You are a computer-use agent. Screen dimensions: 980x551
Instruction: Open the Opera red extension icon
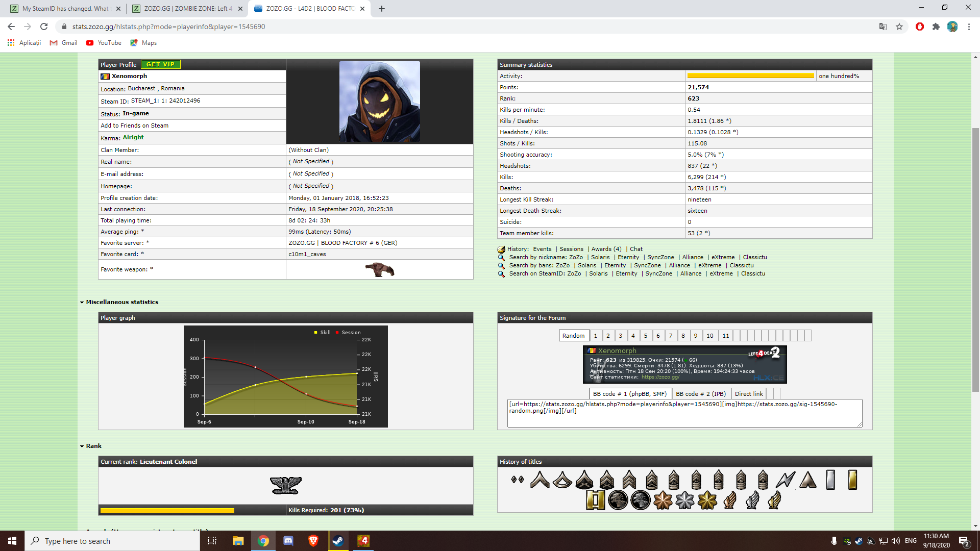pyautogui.click(x=920, y=27)
